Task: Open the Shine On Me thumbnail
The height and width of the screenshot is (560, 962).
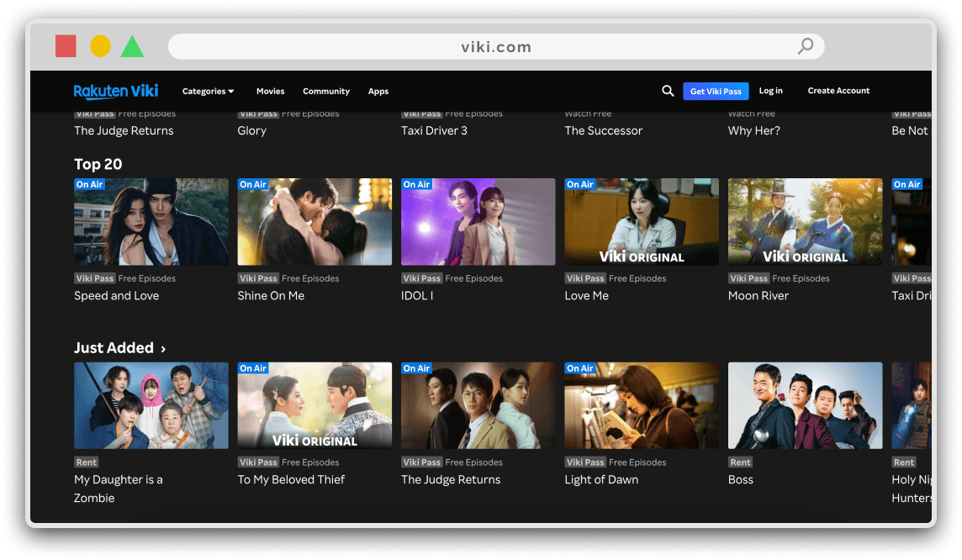Action: click(x=314, y=222)
